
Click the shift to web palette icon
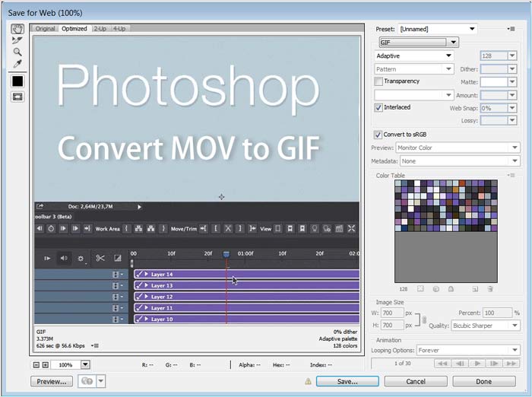pyautogui.click(x=436, y=289)
